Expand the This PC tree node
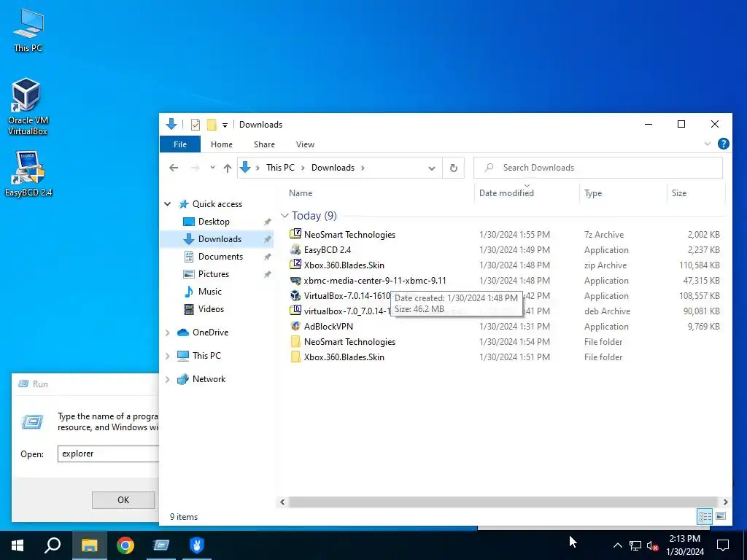This screenshot has height=560, width=747. [x=168, y=356]
